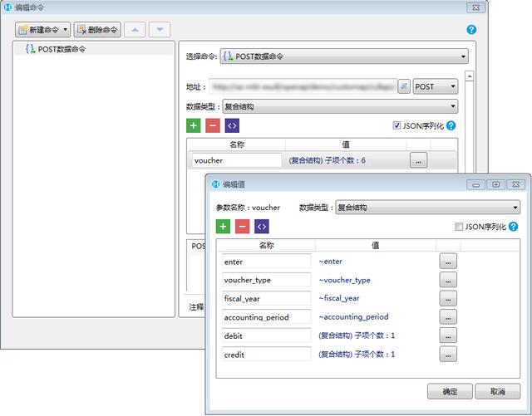Click 名称 column header in 编辑值 dialog

tap(266, 246)
